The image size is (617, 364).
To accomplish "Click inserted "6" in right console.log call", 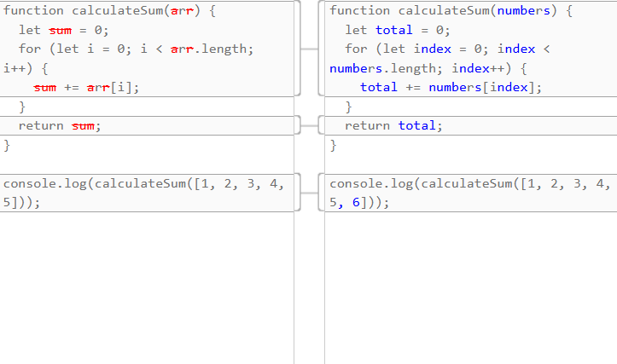I will click(356, 203).
